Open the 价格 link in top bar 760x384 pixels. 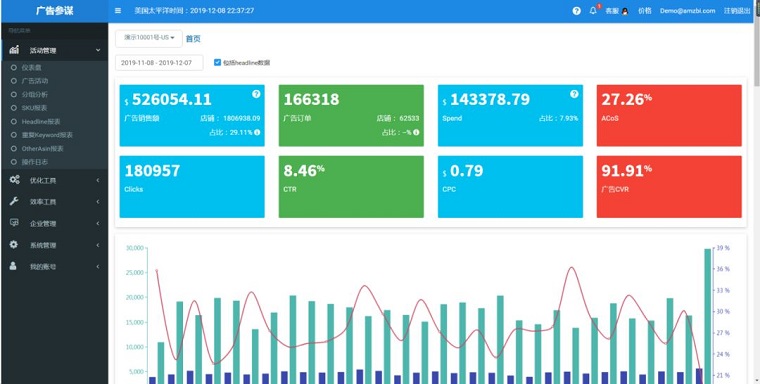[x=645, y=11]
